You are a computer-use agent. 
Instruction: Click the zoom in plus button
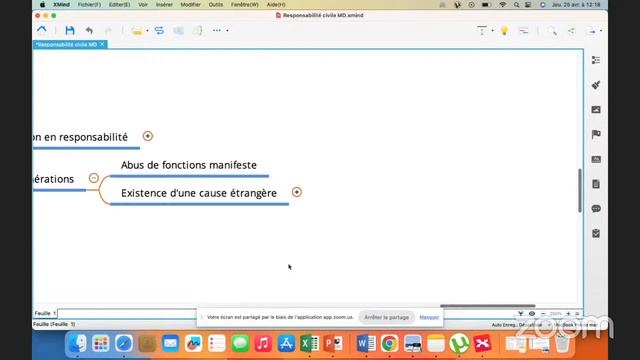[568, 313]
